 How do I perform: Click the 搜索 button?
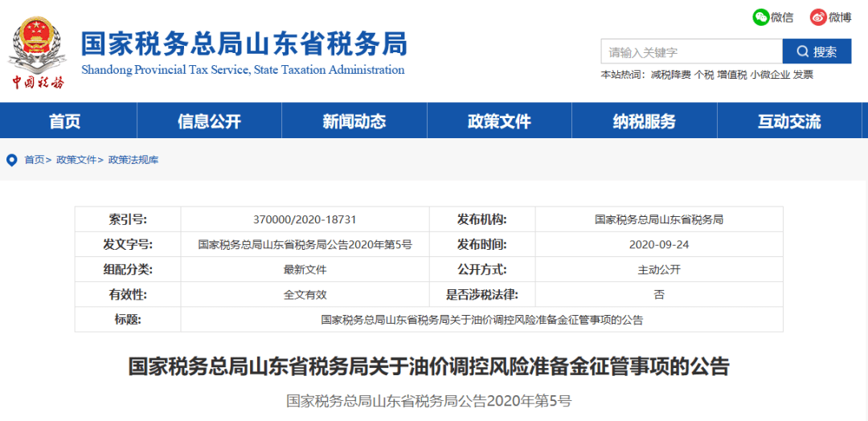817,52
